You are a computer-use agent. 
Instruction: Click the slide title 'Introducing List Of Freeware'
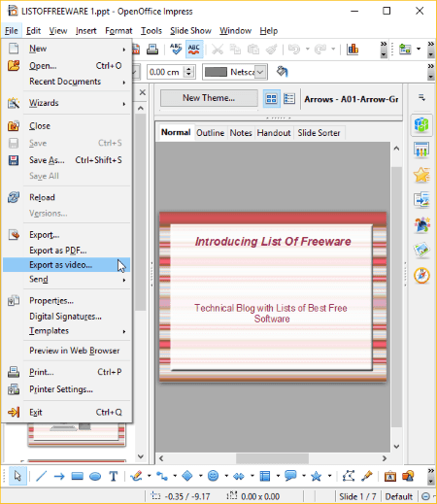273,242
